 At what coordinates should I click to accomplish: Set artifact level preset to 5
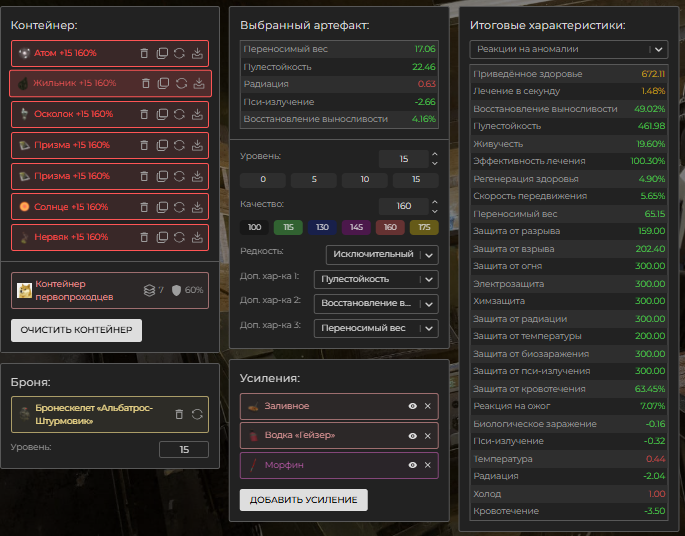point(314,180)
